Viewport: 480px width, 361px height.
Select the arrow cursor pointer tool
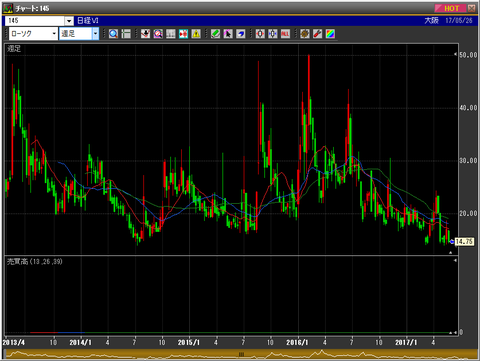[228, 34]
